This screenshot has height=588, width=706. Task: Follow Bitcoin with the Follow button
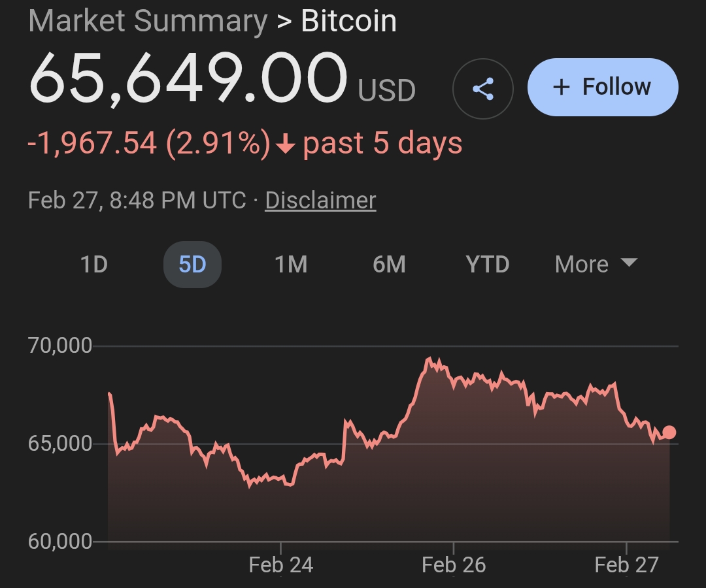coord(602,87)
